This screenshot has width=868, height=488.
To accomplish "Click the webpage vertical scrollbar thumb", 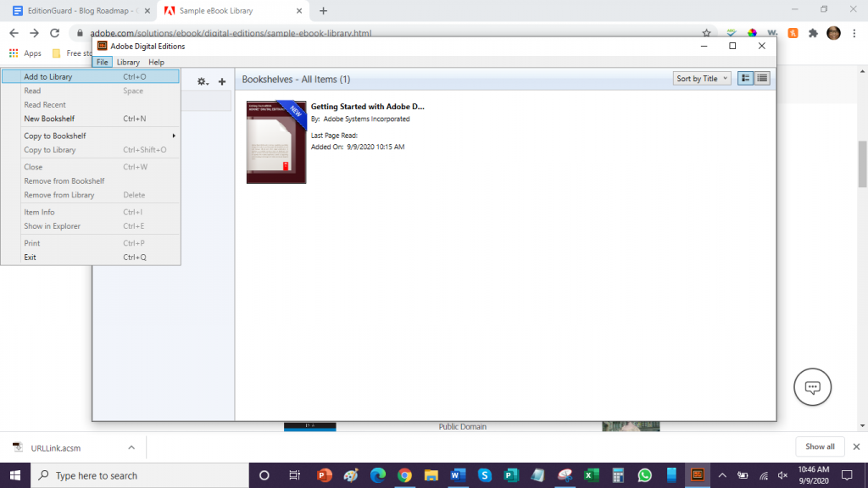I will 862,164.
